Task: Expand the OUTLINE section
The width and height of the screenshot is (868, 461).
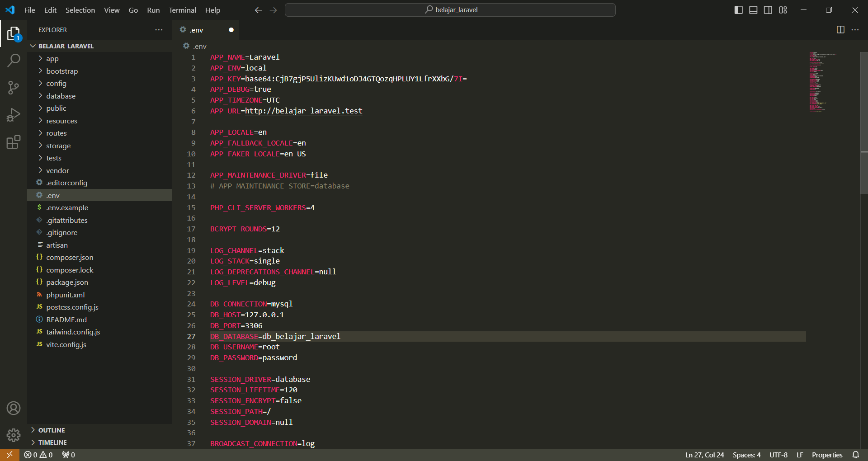Action: [51, 430]
